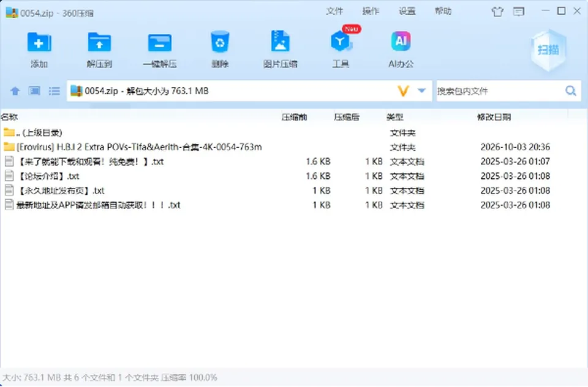Screen dimensions: 588x387
Task: Select the 最新地址及APP请发邮箱自动获取 txt file
Action: click(x=294, y=205)
